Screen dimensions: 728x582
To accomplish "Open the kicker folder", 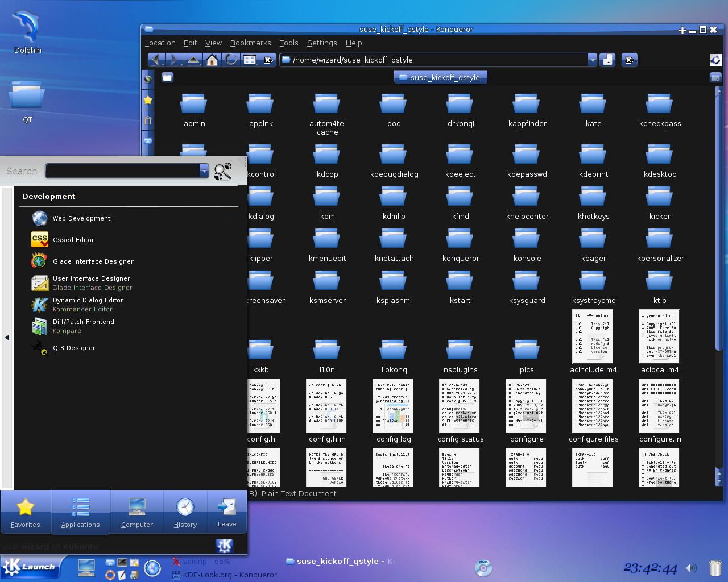I will (x=660, y=203).
